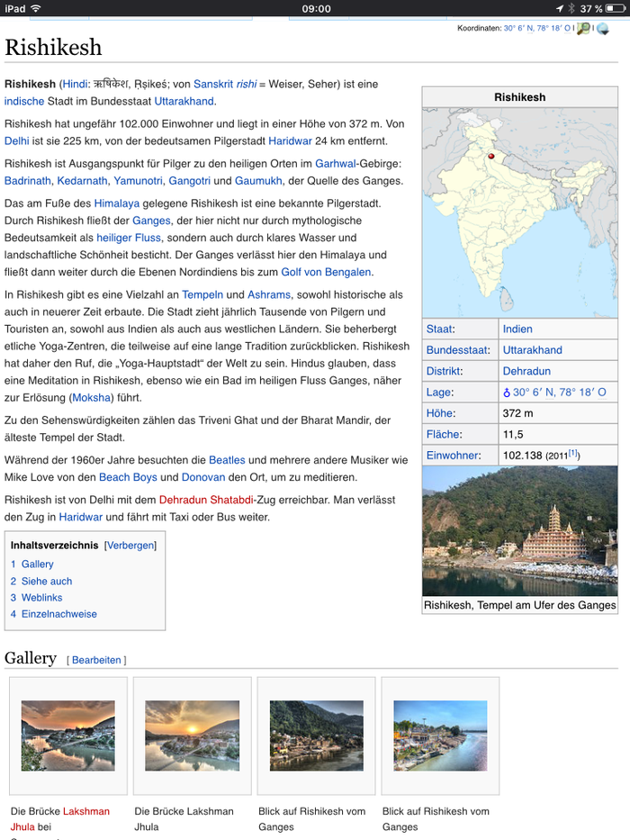Hide the table of contents via Verbergen
Viewport: 630px width, 840px height.
pos(130,546)
